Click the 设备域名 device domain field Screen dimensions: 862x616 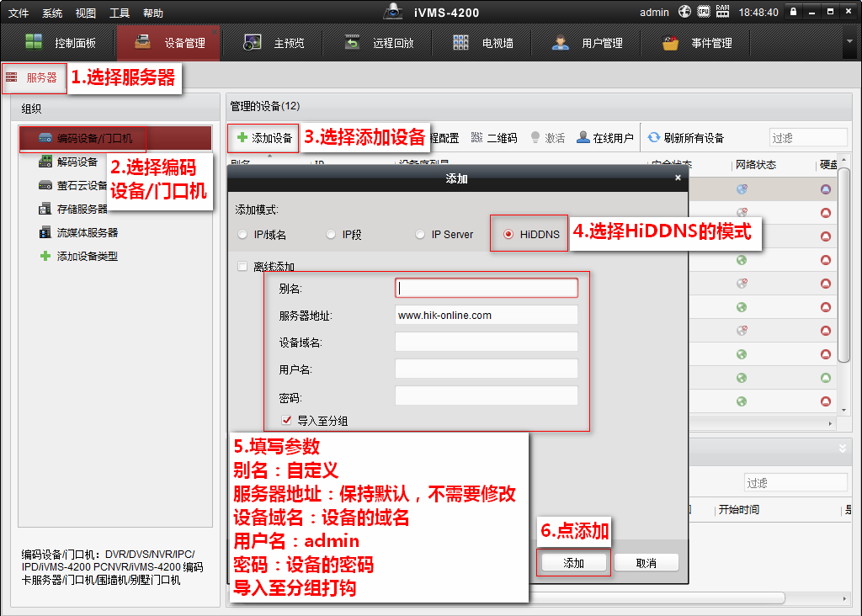click(x=486, y=342)
